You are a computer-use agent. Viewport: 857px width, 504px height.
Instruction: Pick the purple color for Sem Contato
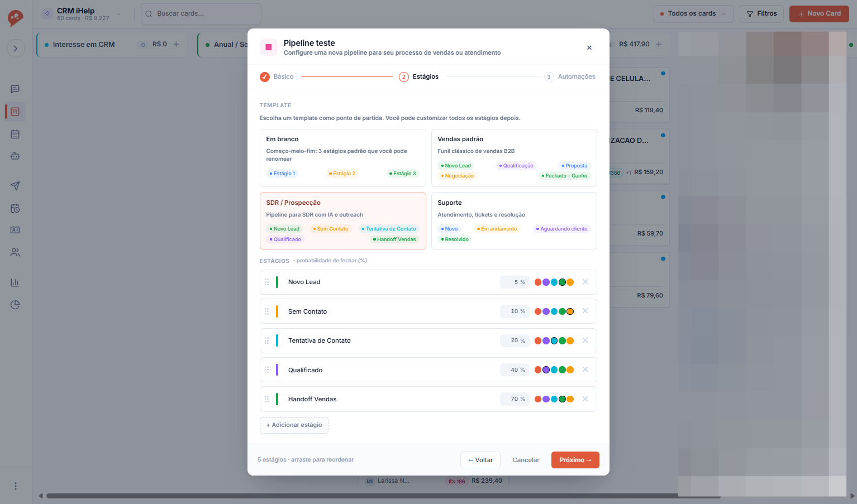(546, 311)
